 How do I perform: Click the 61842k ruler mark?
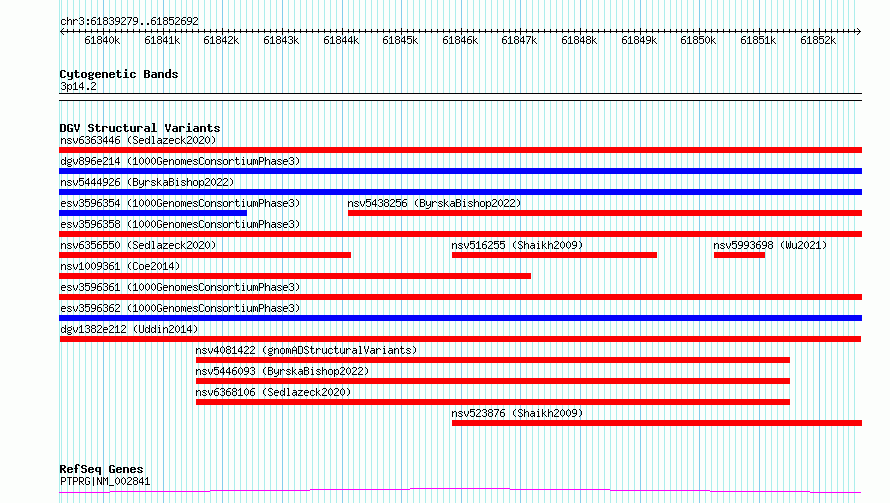pos(221,40)
